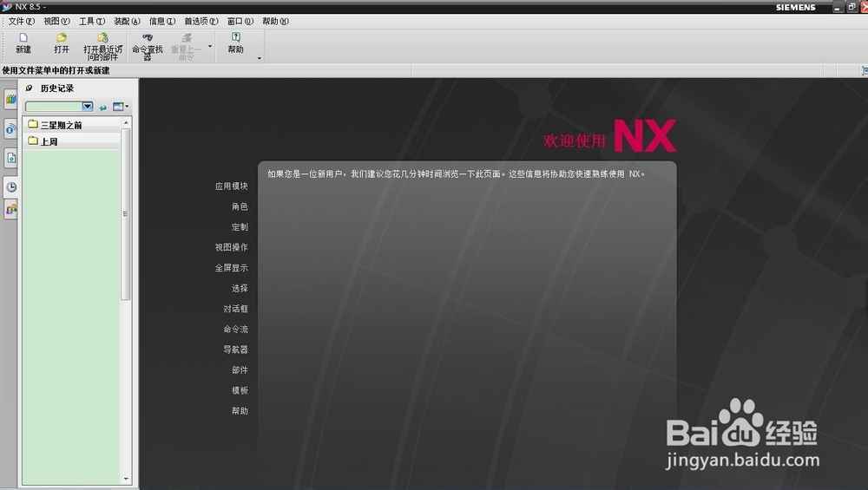Click the green refresh arrow in History panel
This screenshot has width=868, height=490.
point(103,108)
